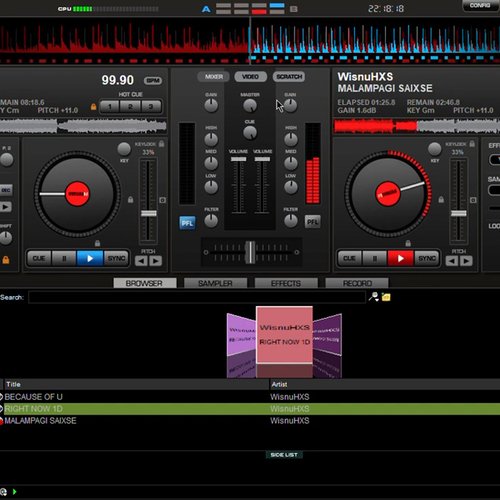Image resolution: width=500 pixels, height=500 pixels.
Task: Select the MALAMPAGI SAIXSE track row
Action: [250, 421]
